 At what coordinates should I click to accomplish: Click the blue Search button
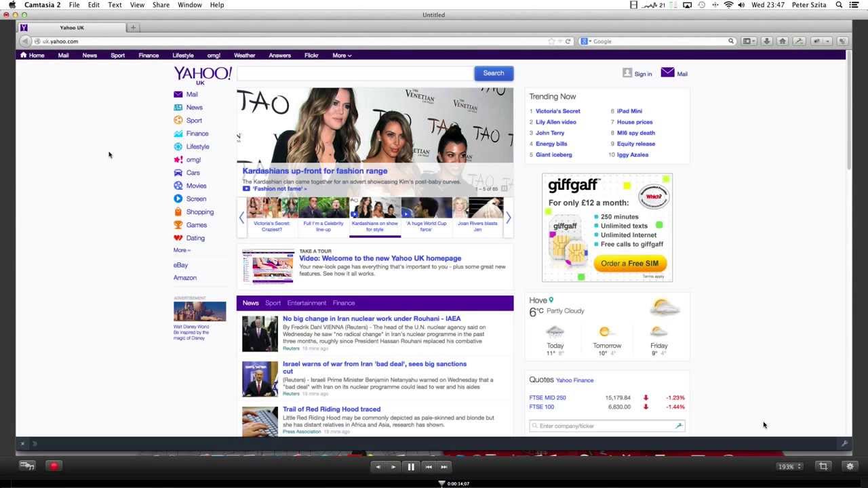pyautogui.click(x=494, y=73)
